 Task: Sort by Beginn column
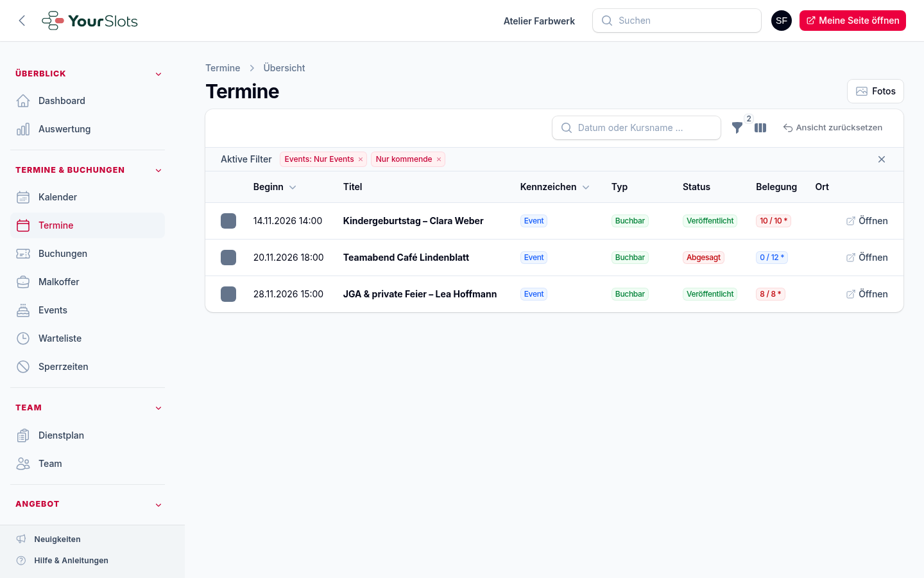275,187
